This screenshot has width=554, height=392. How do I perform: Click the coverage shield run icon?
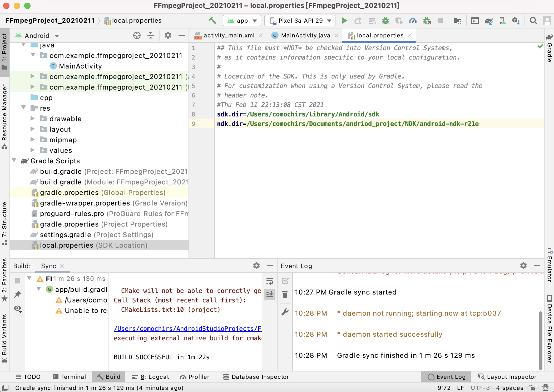point(399,21)
